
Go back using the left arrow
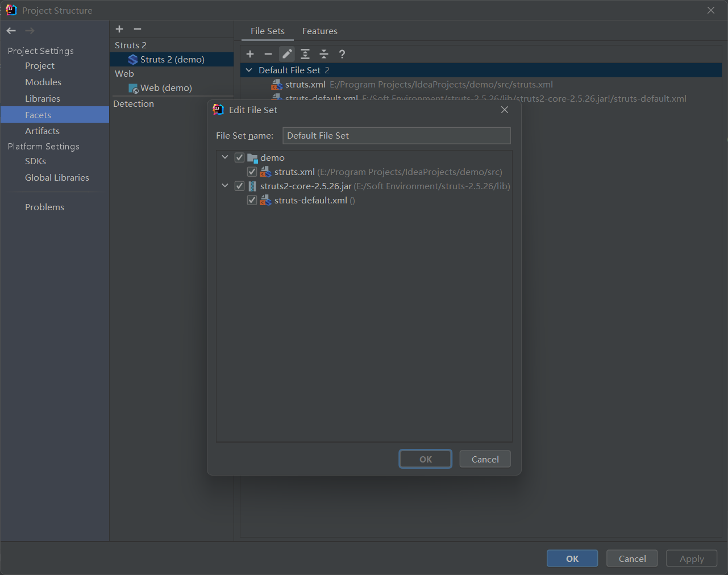[11, 31]
